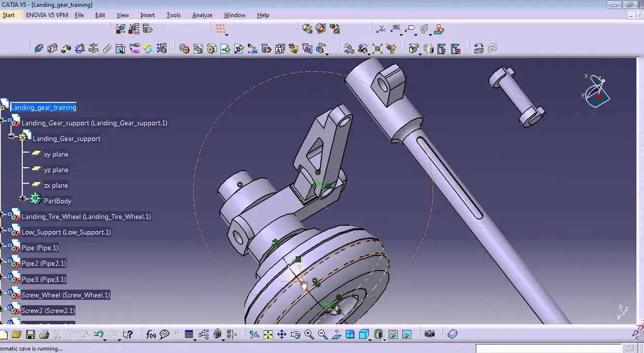Image resolution: width=644 pixels, height=353 pixels.
Task: Click the Normal View icon
Action: coord(336,334)
